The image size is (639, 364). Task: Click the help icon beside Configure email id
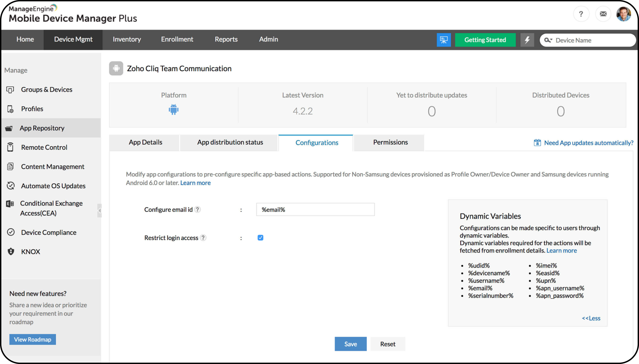197,210
